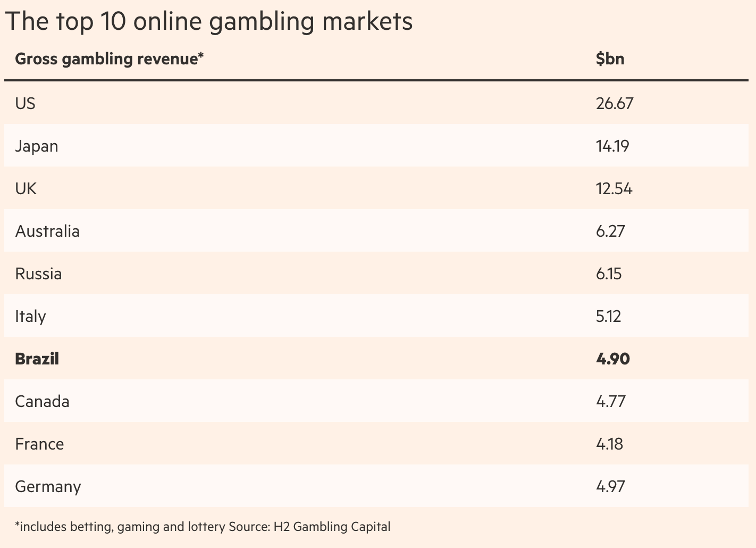Click the Russia country name
The image size is (756, 548).
(38, 273)
